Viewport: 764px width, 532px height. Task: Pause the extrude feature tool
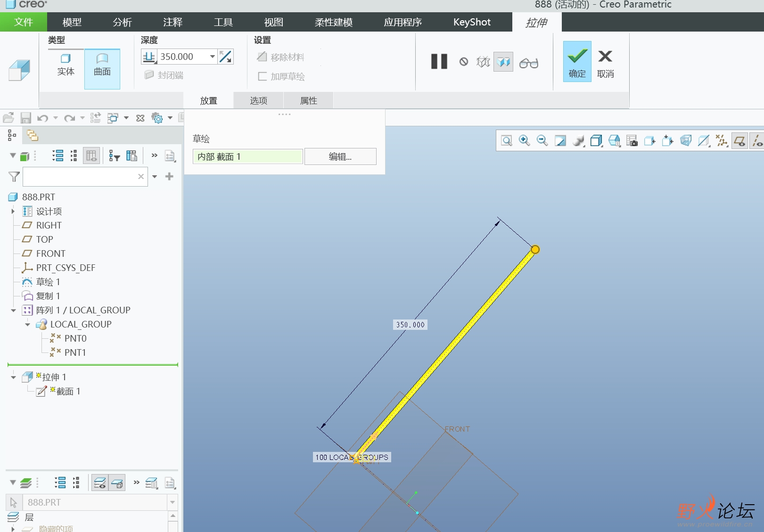tap(439, 62)
